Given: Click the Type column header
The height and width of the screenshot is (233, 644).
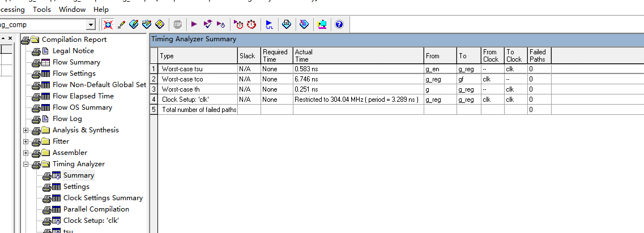Looking at the screenshot, I should click(x=198, y=56).
